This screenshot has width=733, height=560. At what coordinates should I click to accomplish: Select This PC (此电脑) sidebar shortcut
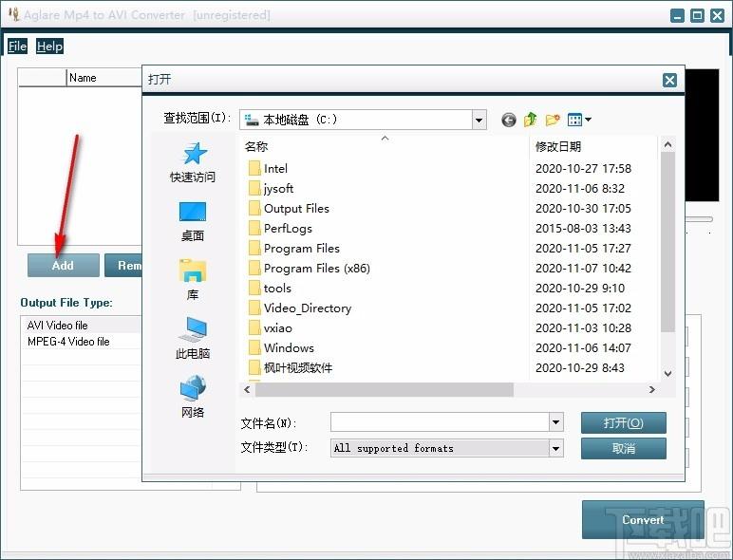point(193,338)
